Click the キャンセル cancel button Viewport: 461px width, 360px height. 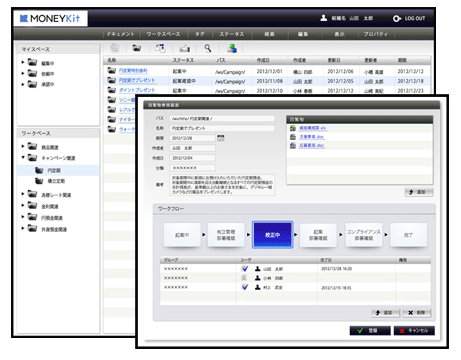tap(414, 330)
